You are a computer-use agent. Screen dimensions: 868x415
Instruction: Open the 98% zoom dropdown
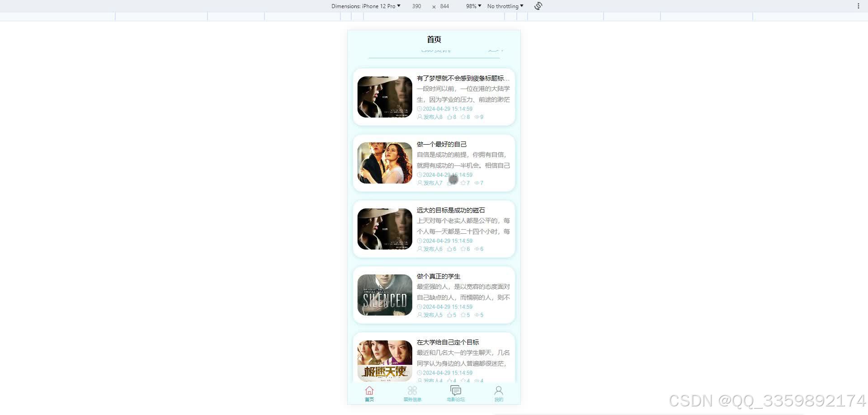473,6
